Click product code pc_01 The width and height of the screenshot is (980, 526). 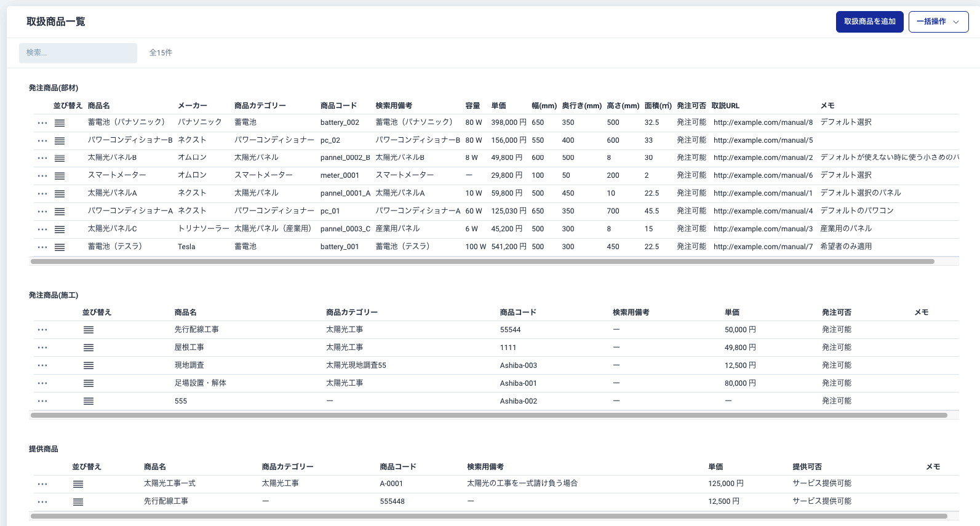click(x=330, y=211)
